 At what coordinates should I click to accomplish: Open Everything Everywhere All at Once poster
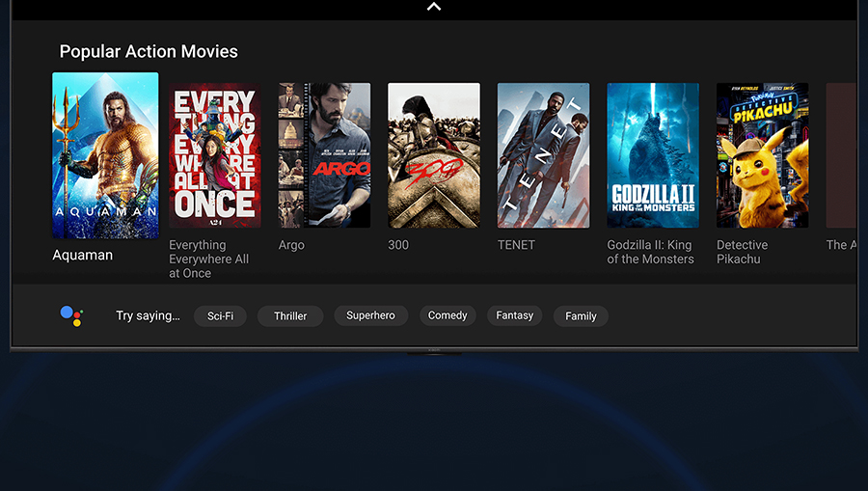point(215,155)
